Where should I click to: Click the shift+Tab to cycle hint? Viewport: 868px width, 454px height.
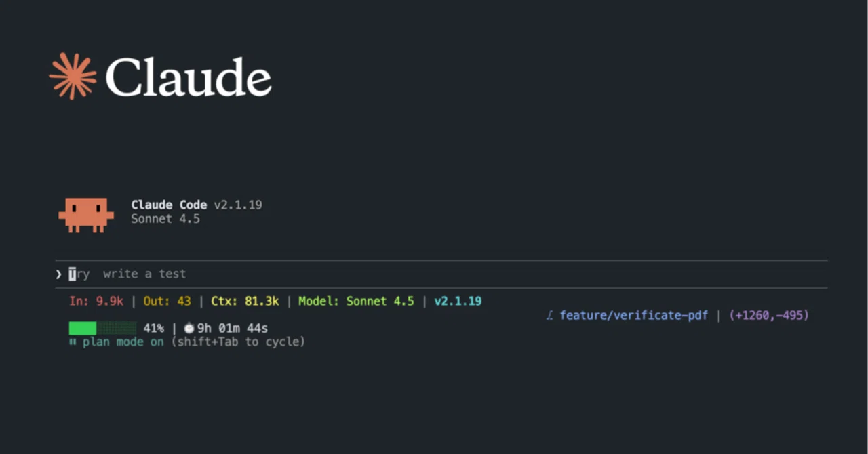coord(237,342)
